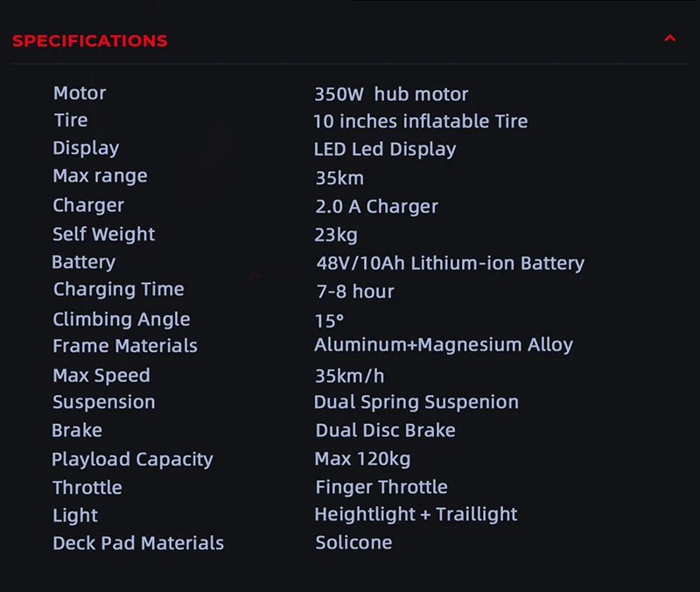Screen dimensions: 700x592
Task: Select the 35km/h max speed value
Action: point(349,377)
